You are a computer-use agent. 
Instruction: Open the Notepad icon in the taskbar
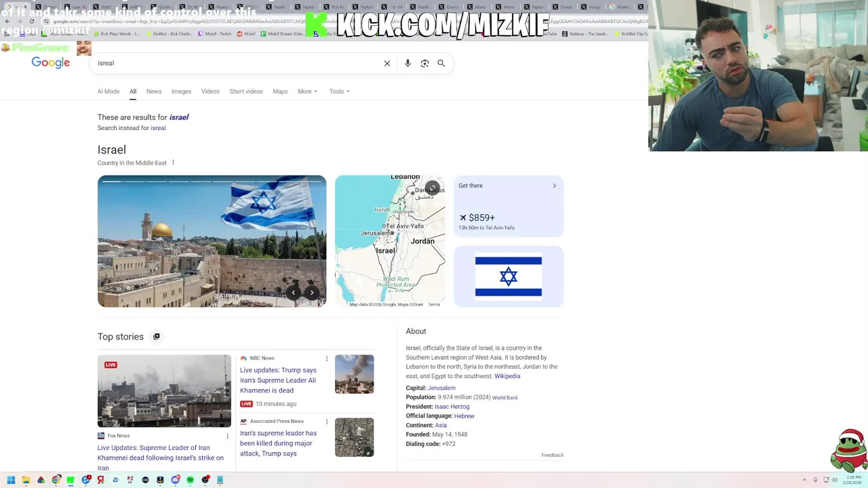pos(220,480)
